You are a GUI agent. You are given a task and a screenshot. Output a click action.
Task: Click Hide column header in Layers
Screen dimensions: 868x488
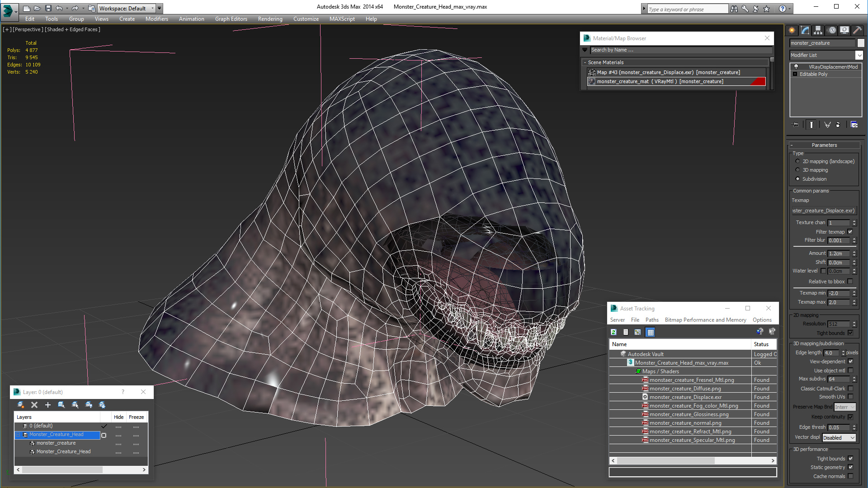[118, 417]
